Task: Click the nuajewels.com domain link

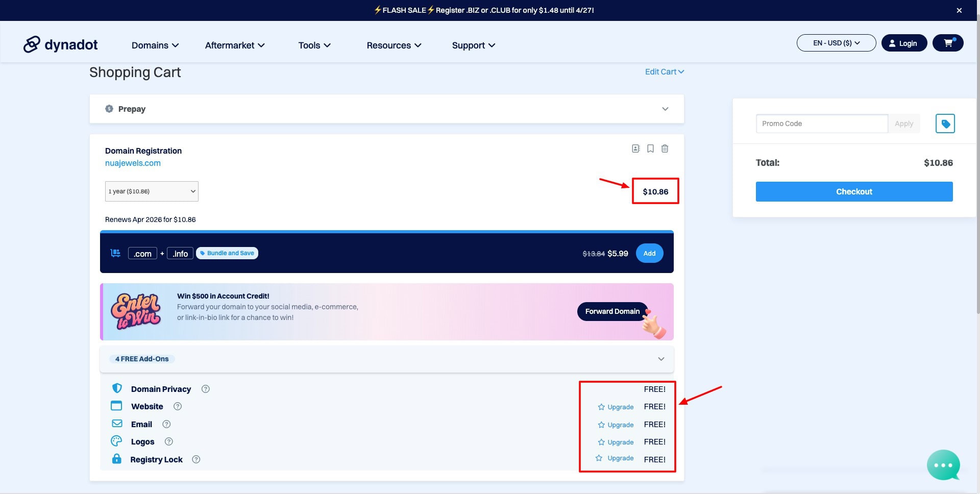Action: point(133,163)
